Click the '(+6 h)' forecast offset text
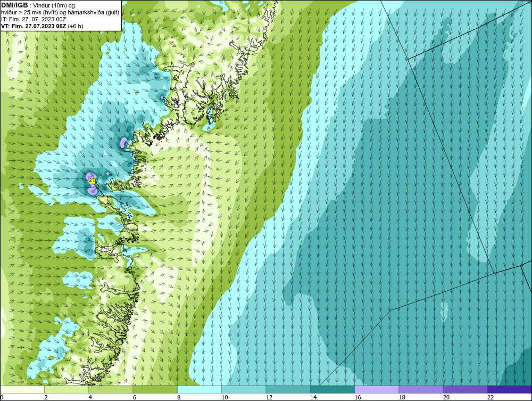532x401 pixels. (x=76, y=26)
